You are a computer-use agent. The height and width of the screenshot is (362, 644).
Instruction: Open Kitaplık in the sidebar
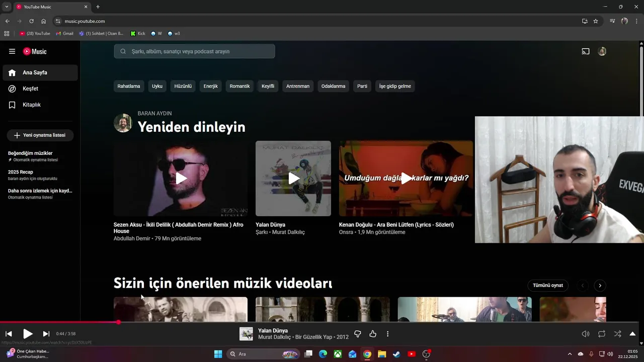coord(40,105)
